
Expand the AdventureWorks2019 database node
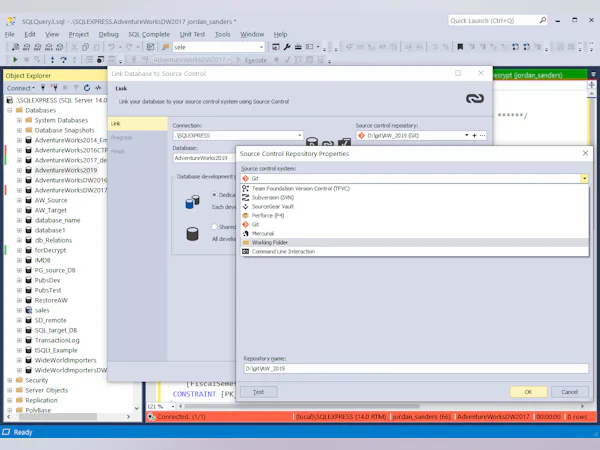click(19, 170)
